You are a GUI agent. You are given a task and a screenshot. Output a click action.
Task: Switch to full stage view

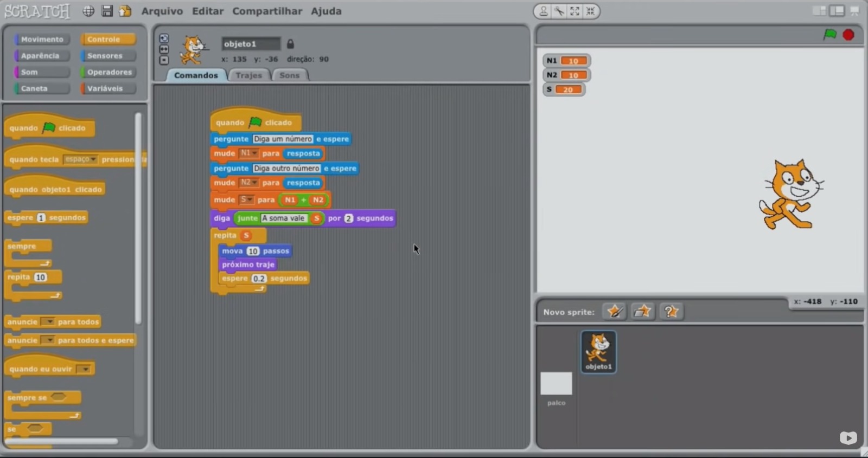pyautogui.click(x=837, y=11)
